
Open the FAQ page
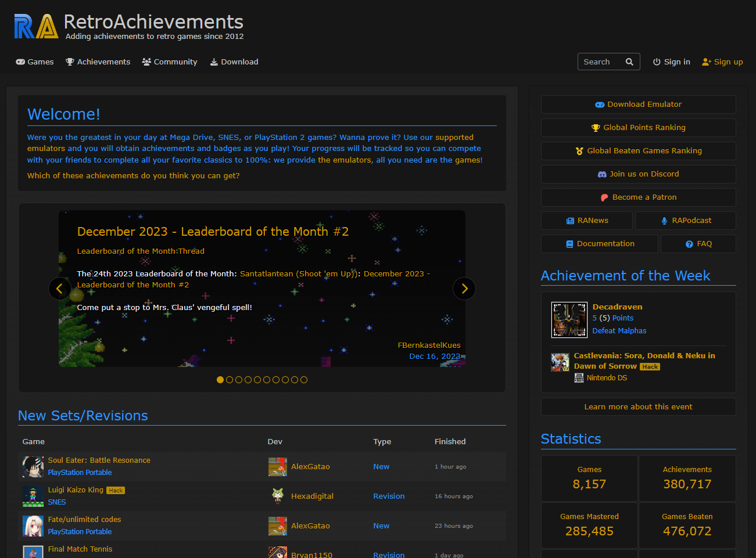698,244
